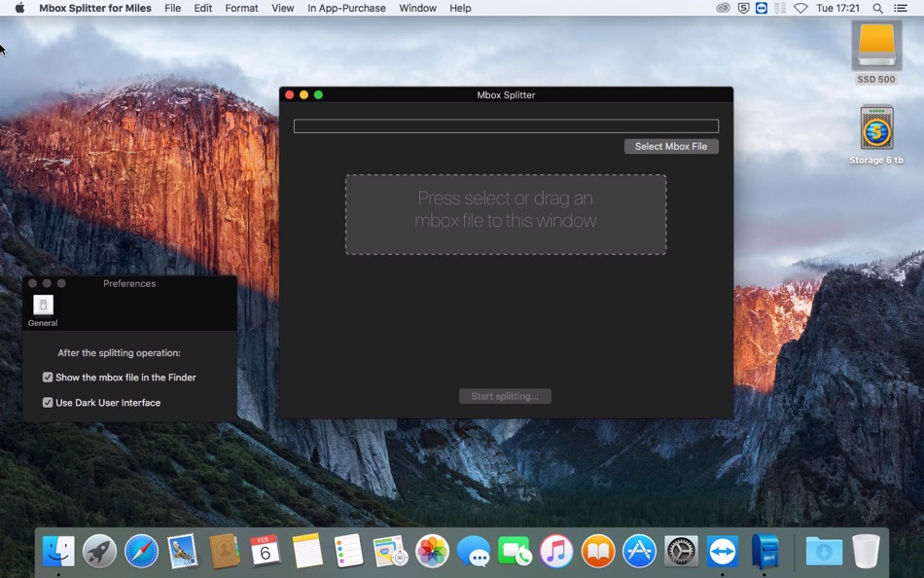
Task: Open the Mbox Splitter for Miles app menu
Action: pos(95,8)
